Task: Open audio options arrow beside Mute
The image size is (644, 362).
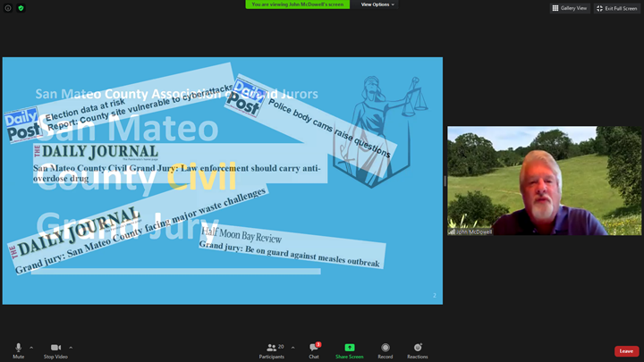Action: 31,348
